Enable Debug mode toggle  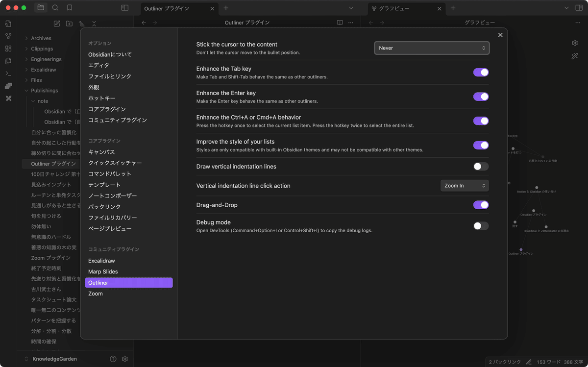(x=481, y=226)
